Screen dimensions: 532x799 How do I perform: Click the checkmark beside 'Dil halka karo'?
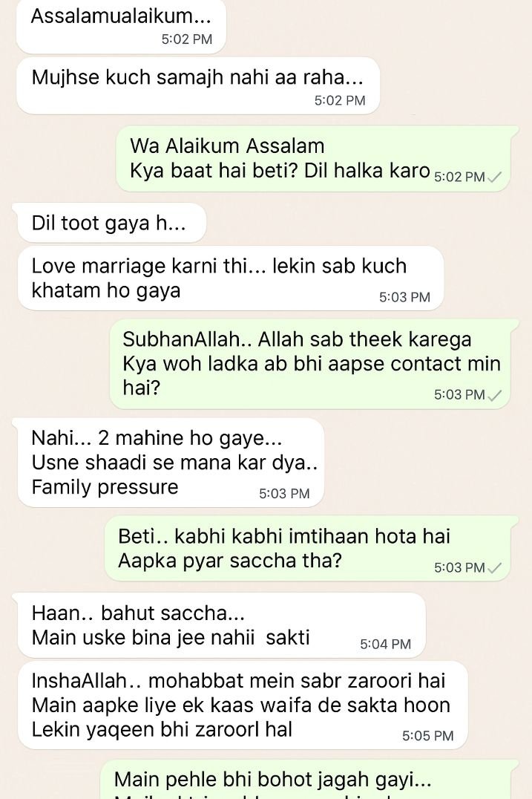[x=494, y=177]
